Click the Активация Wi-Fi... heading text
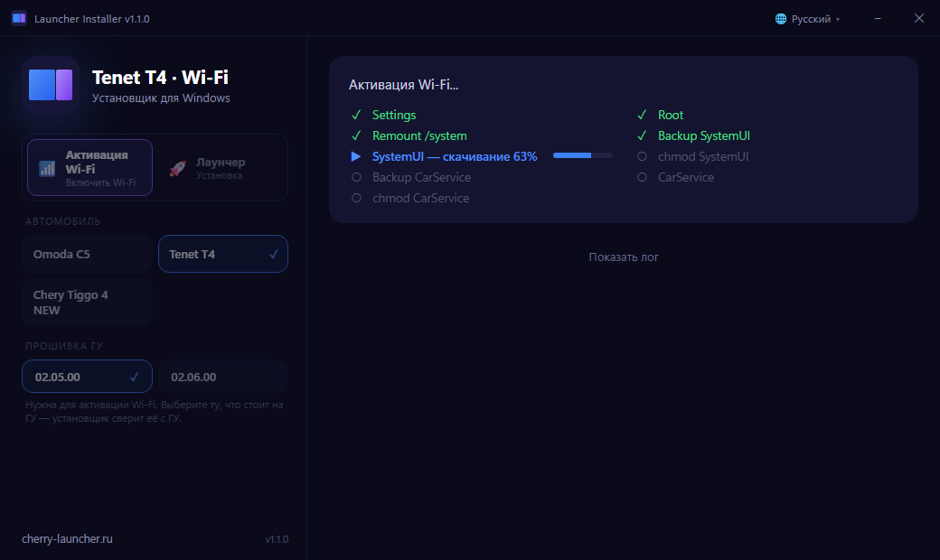940x560 pixels. point(403,84)
